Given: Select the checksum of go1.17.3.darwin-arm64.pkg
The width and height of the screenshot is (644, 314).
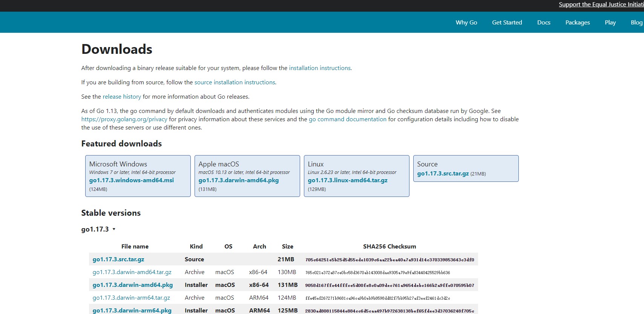Looking at the screenshot, I should pos(389,311).
